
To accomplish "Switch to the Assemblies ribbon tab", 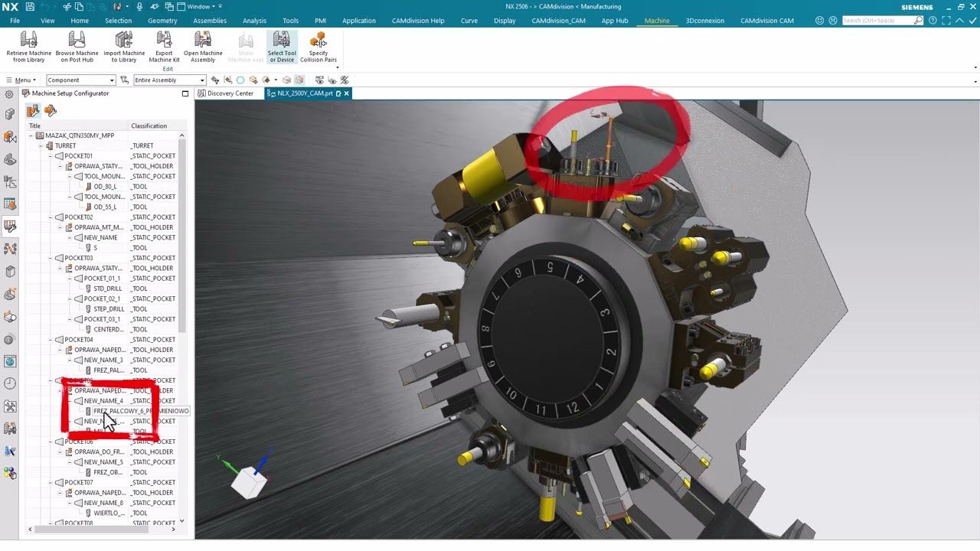I will [210, 21].
